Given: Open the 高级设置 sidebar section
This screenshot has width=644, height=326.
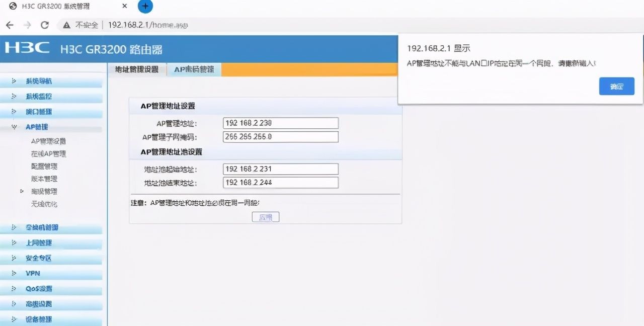Looking at the screenshot, I should tap(39, 304).
